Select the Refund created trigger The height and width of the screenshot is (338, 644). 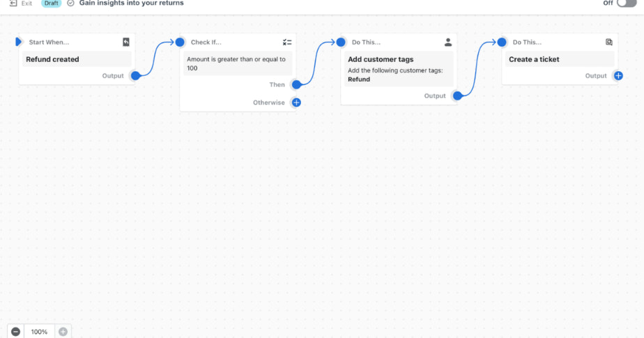tap(77, 60)
